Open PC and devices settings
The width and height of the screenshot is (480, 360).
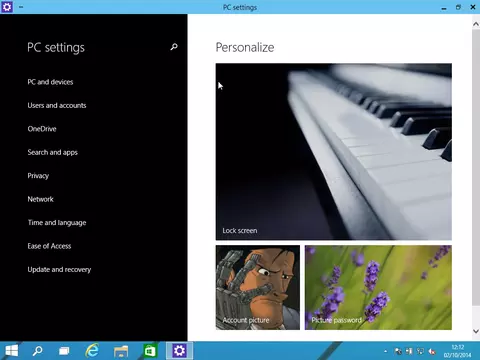pyautogui.click(x=50, y=82)
